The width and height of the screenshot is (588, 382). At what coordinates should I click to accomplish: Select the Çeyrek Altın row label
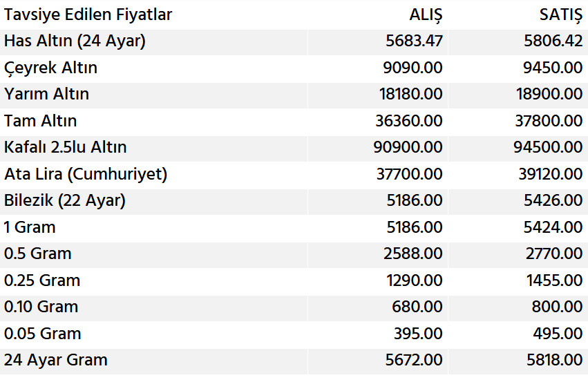point(50,68)
